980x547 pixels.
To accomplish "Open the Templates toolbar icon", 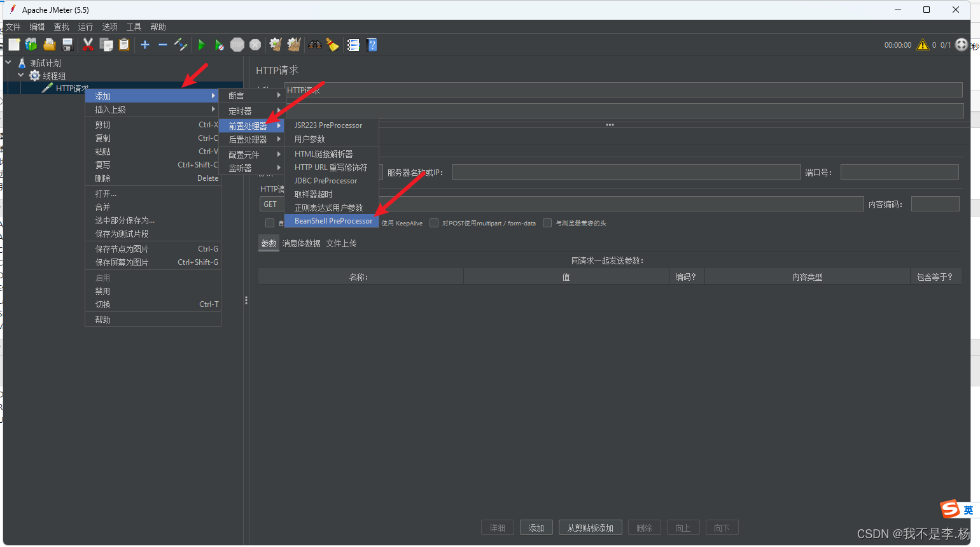I will pyautogui.click(x=31, y=45).
